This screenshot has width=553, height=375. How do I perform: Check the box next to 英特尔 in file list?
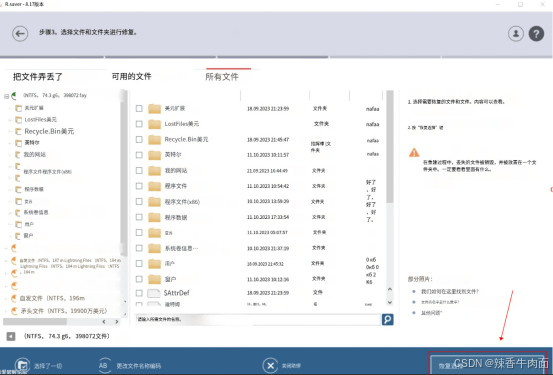(139, 155)
